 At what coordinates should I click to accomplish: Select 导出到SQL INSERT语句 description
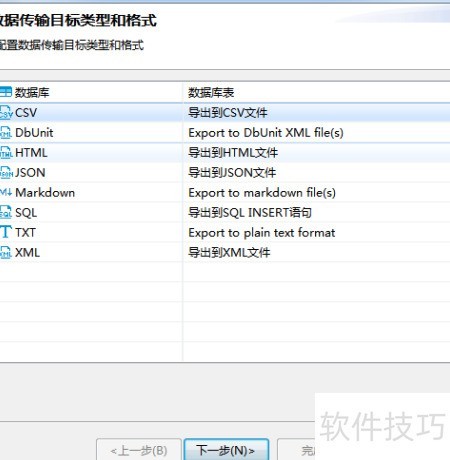pos(250,212)
